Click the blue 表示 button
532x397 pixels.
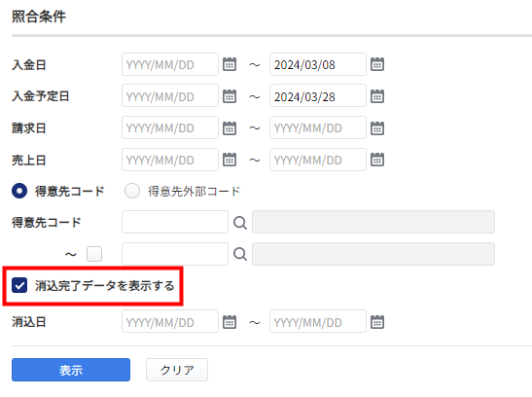point(71,370)
